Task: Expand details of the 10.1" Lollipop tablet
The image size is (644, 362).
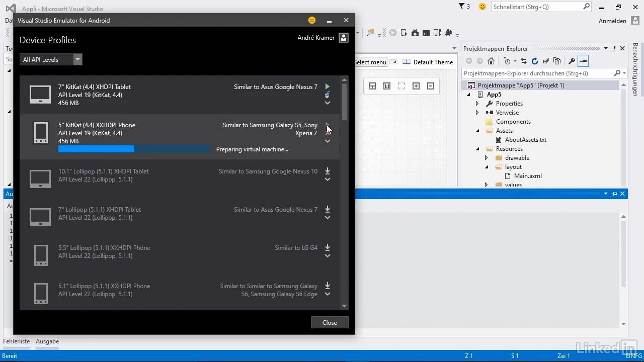Action: [328, 179]
